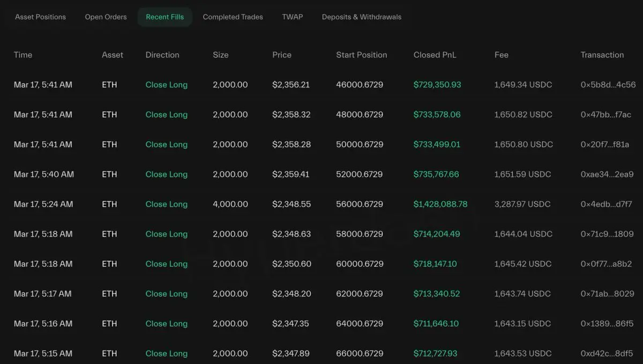Screen dimensions: 643x364
Task: View the Deposits & Withdrawals tab
Action: point(361,17)
